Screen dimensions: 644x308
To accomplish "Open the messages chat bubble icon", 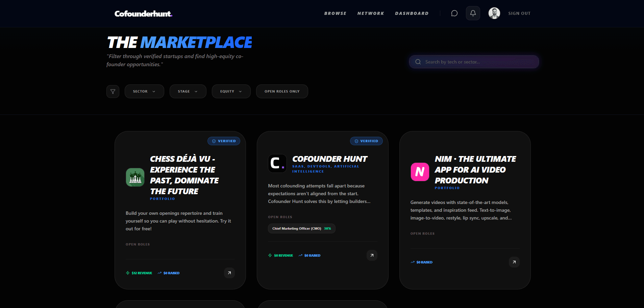I will point(454,14).
